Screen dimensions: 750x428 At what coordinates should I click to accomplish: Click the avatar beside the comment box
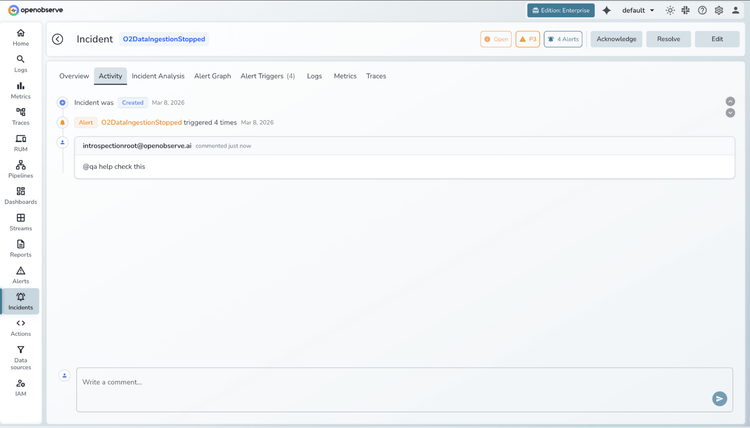pyautogui.click(x=65, y=375)
